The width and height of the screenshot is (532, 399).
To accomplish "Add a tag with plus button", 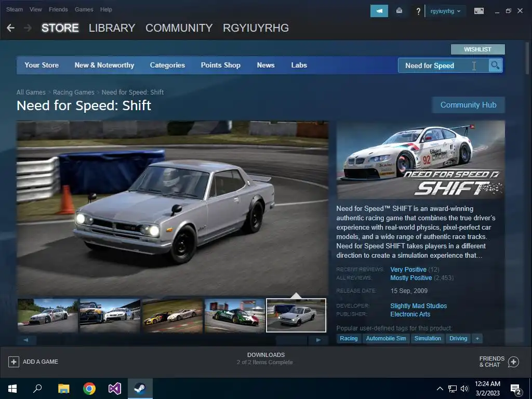I will click(477, 338).
